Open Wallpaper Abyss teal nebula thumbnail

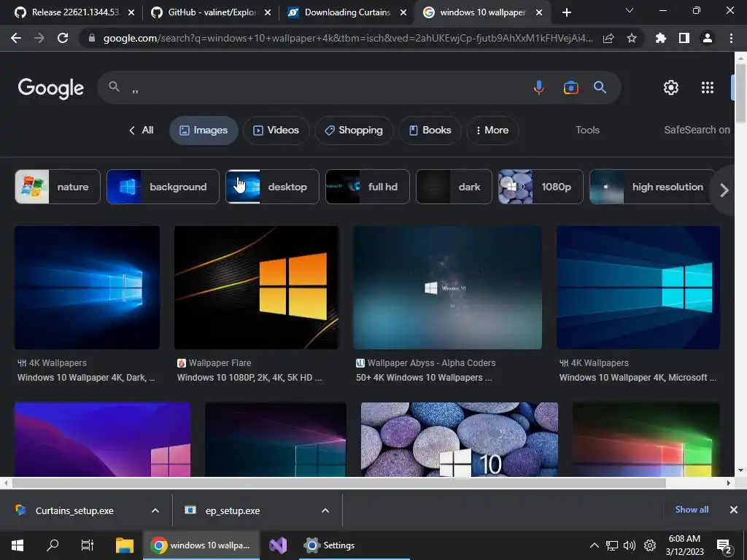[x=447, y=287]
